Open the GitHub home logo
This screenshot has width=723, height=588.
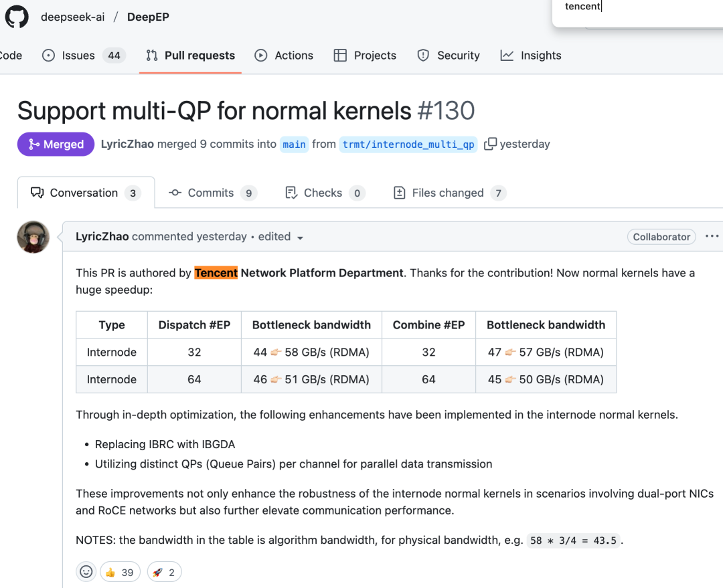[x=17, y=17]
